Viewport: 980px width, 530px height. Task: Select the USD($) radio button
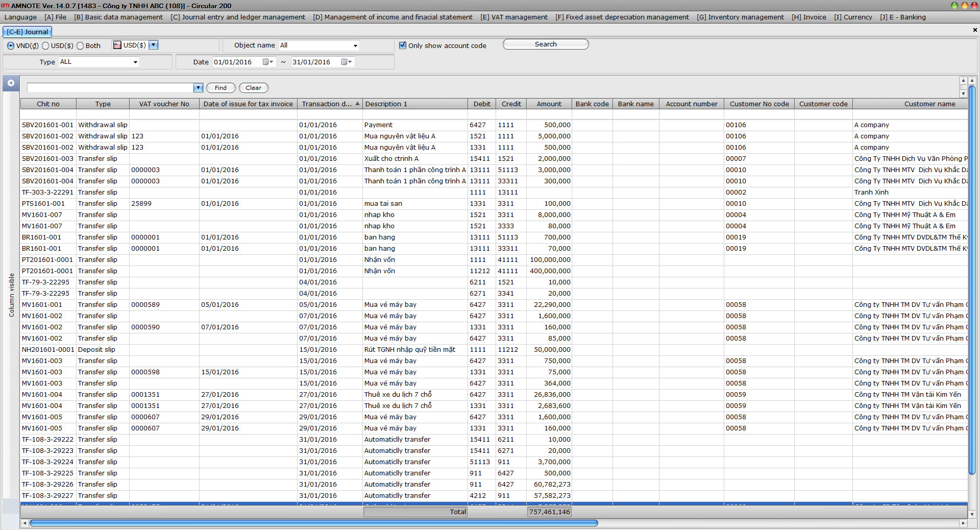[x=45, y=45]
